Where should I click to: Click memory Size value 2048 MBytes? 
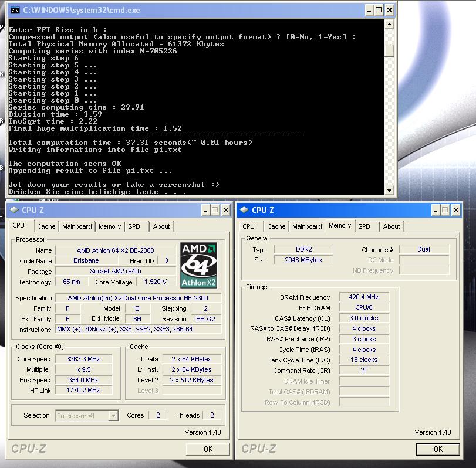303,260
